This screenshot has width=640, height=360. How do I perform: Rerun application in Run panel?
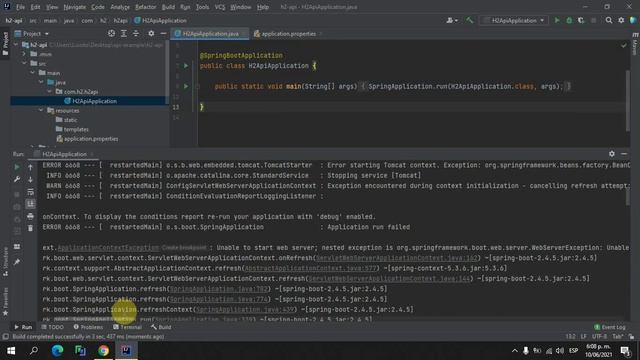tap(17, 167)
